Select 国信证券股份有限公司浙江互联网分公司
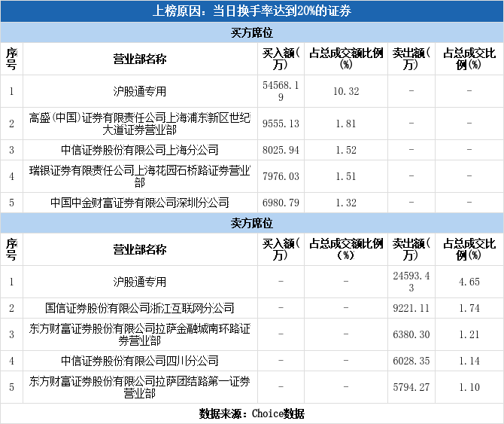504x424 pixels. [x=140, y=308]
